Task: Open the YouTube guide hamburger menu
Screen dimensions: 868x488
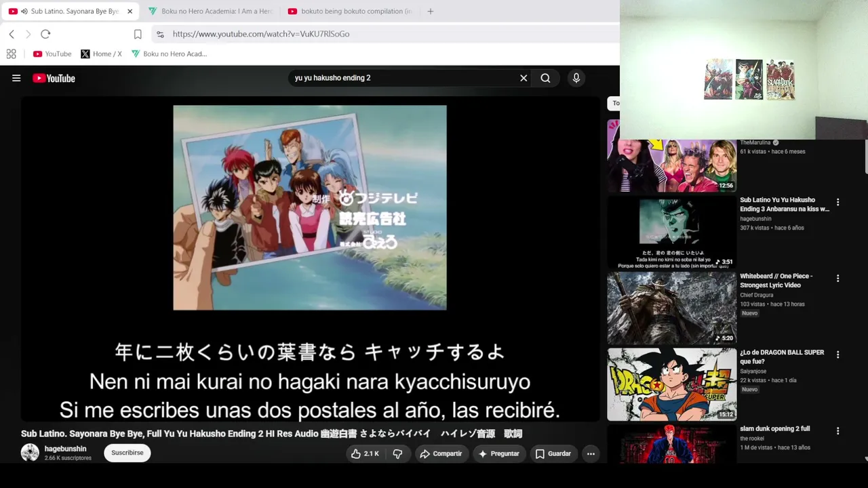Action: click(x=16, y=78)
